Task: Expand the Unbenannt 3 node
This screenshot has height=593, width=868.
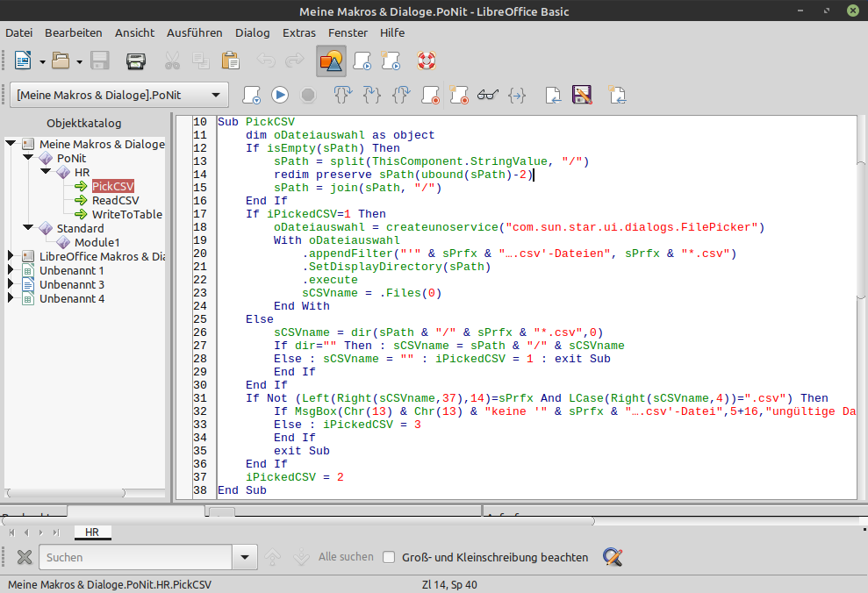Action: (x=11, y=283)
